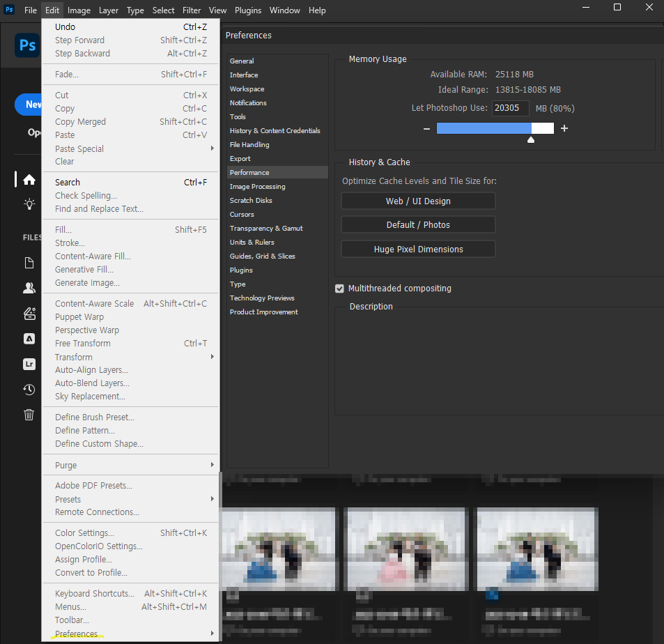The image size is (664, 644).
Task: Open the Type menu
Action: pyautogui.click(x=135, y=10)
